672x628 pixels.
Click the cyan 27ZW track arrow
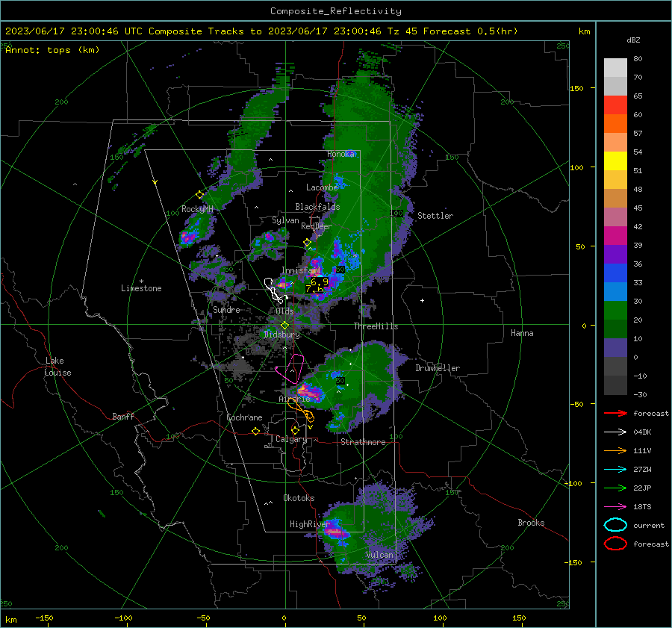(615, 470)
